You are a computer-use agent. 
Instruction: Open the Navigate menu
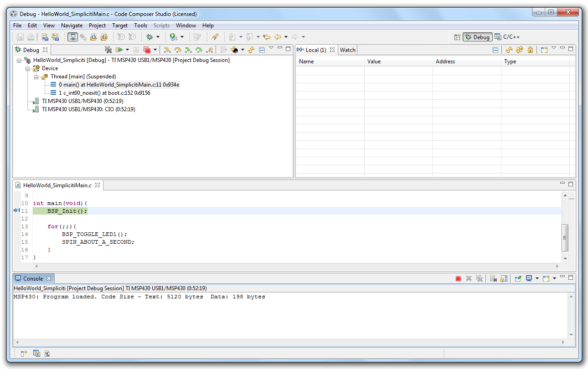coord(72,26)
